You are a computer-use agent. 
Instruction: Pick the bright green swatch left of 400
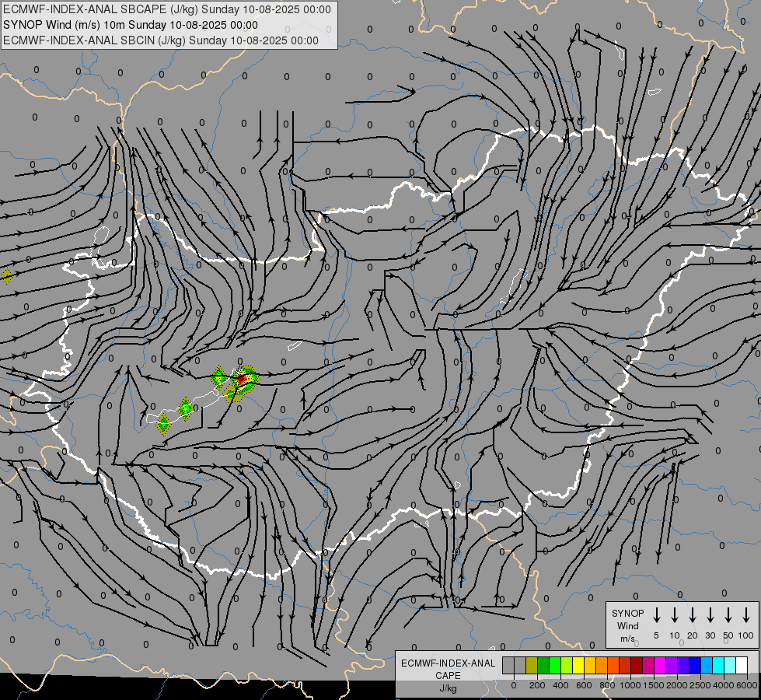point(555,665)
